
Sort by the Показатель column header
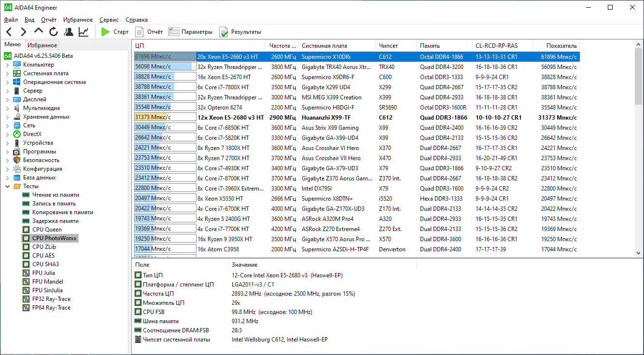pos(556,46)
